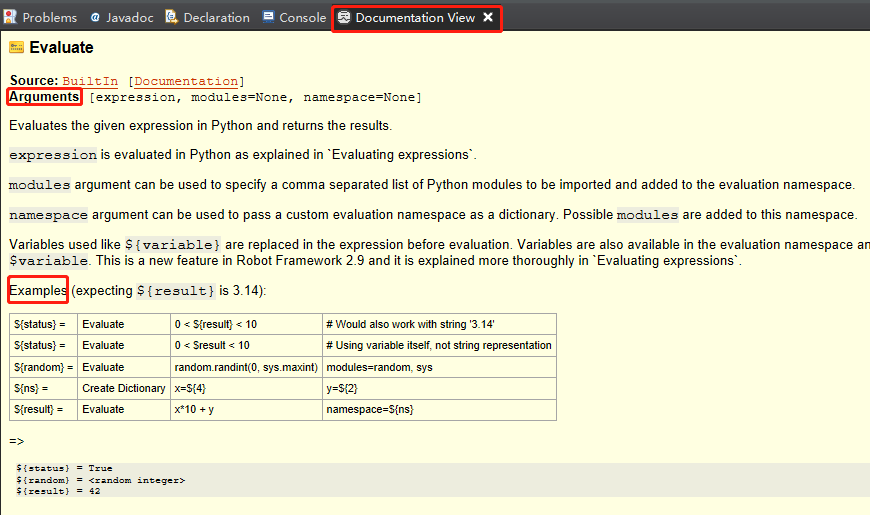The height and width of the screenshot is (515, 870).
Task: Click the comment '# Using variable itself, not string representation'
Action: (x=439, y=345)
